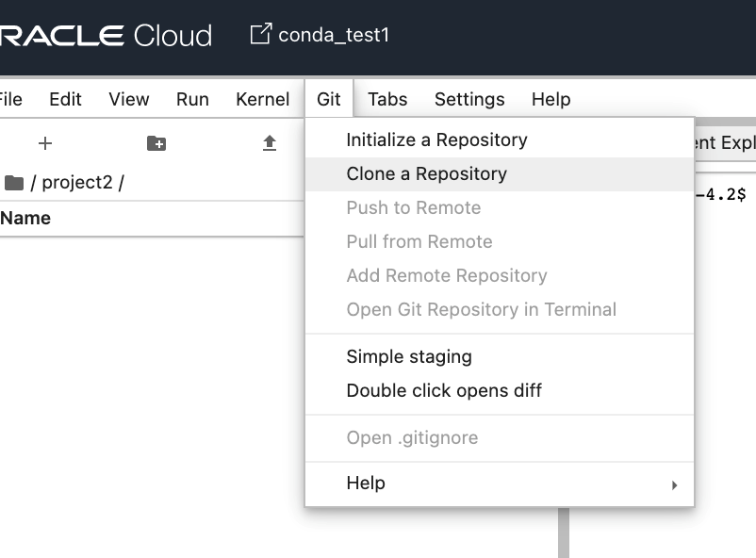Click the upload files arrow icon

coord(270,143)
